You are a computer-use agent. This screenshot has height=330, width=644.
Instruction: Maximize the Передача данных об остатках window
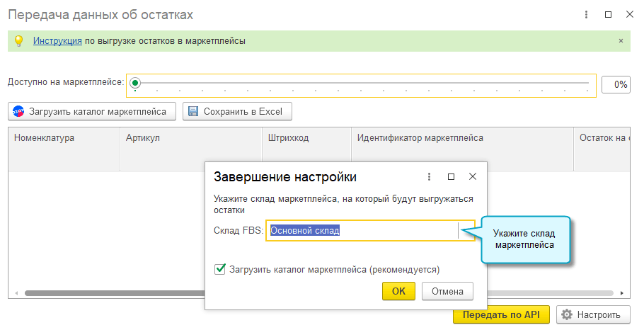click(609, 15)
